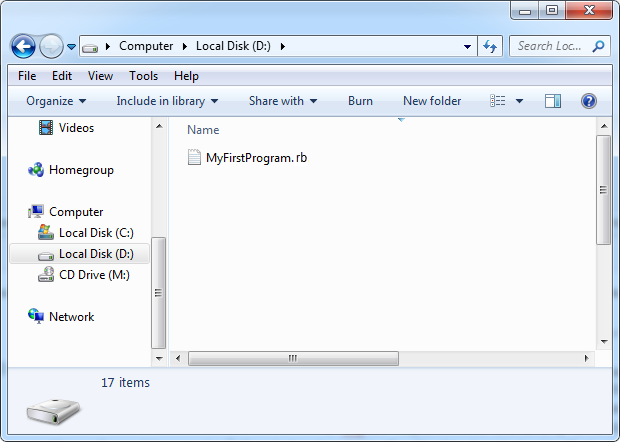Toggle the preview pane icon
620x442 pixels.
553,101
